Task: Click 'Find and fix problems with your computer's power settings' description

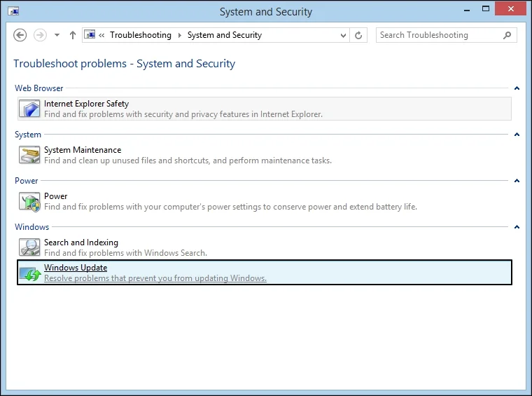Action: (x=231, y=207)
